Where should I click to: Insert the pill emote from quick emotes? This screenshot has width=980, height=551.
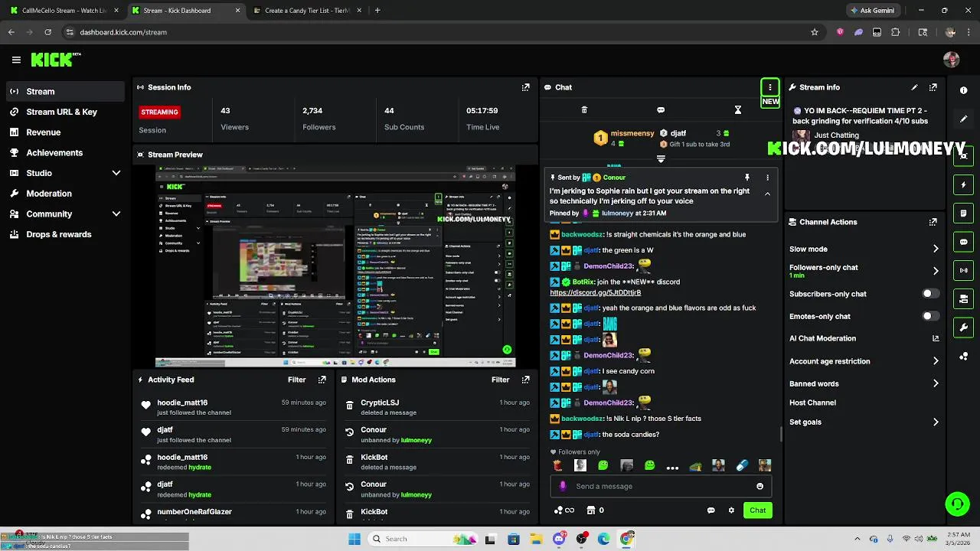(x=742, y=465)
